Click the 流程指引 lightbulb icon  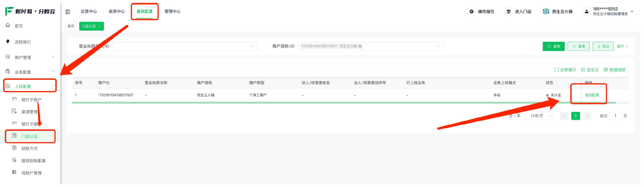[8, 42]
